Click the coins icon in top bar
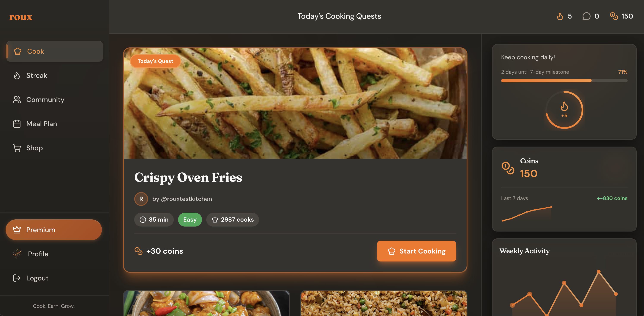Image resolution: width=644 pixels, height=316 pixels. pyautogui.click(x=614, y=16)
